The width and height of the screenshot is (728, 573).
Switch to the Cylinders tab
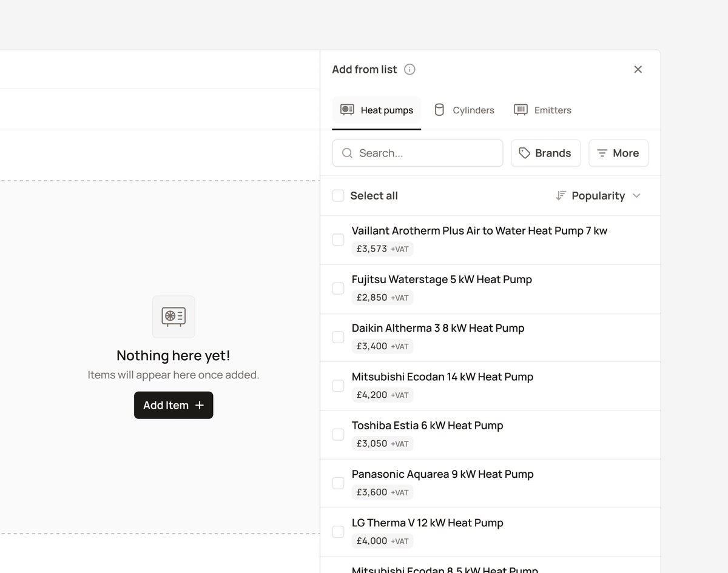coord(464,110)
